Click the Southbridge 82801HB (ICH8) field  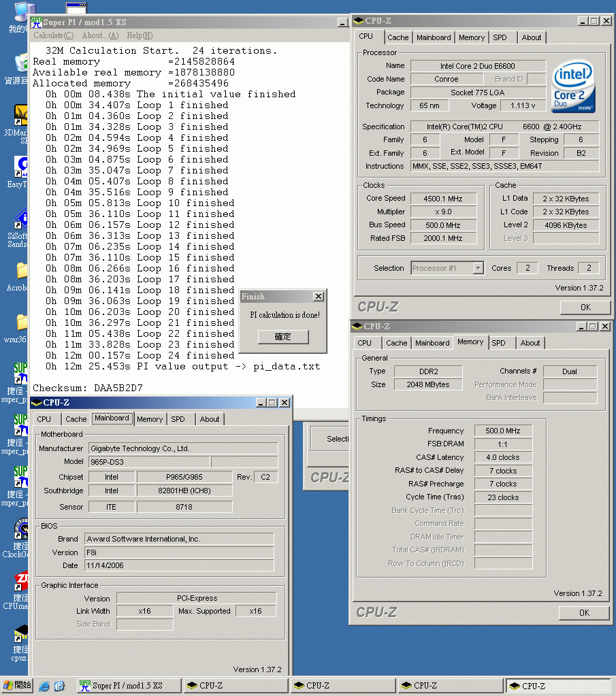[184, 491]
